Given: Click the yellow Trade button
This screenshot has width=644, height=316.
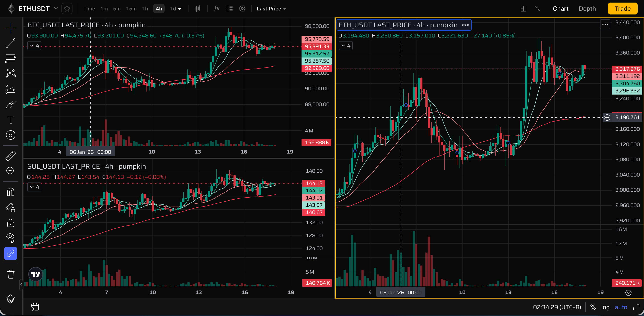Looking at the screenshot, I should [x=622, y=9].
